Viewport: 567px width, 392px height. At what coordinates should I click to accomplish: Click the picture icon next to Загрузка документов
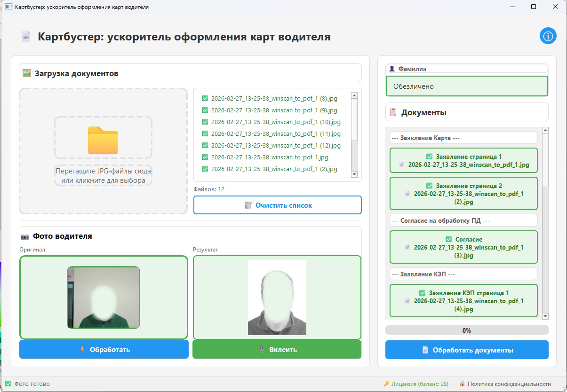pos(26,73)
